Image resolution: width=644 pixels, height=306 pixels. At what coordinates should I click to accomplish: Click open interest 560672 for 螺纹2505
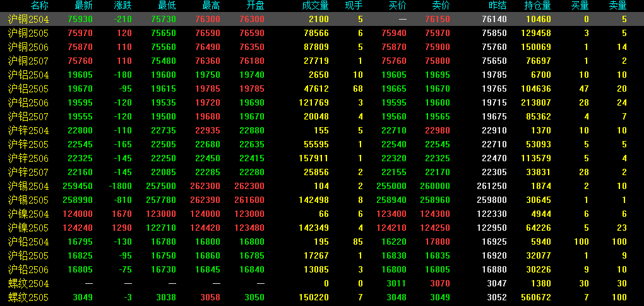click(537, 297)
